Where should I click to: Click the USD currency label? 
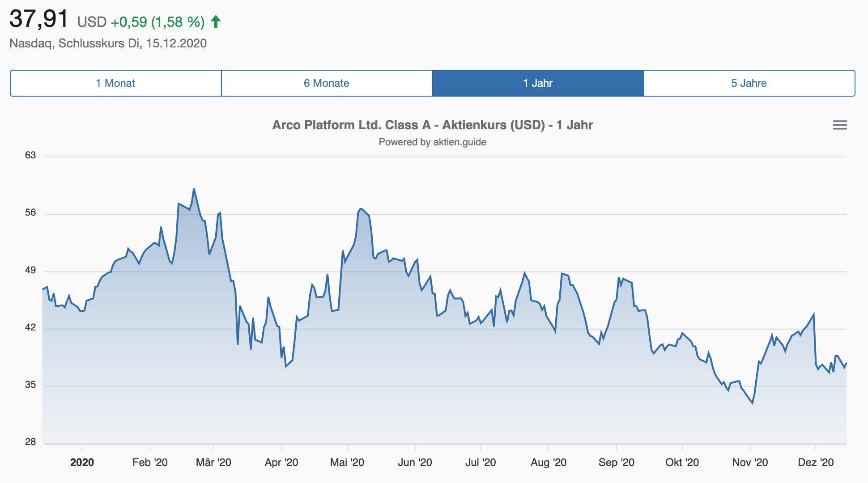(x=92, y=22)
